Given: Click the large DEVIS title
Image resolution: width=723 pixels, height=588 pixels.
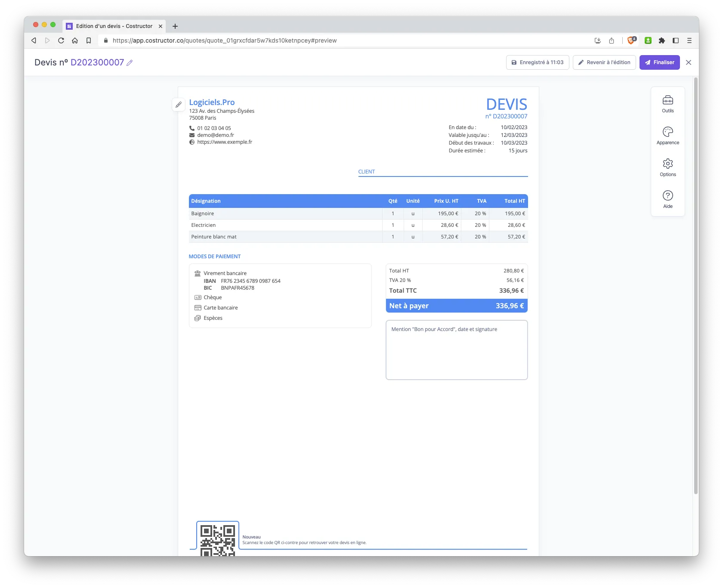Looking at the screenshot, I should point(507,105).
